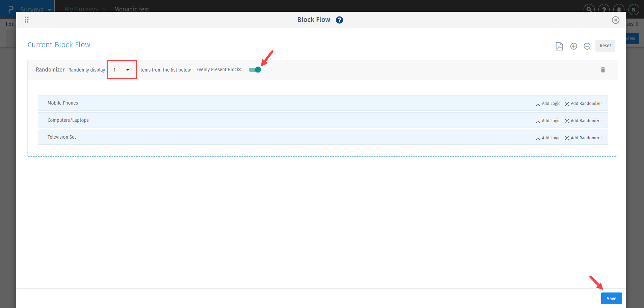Screen dimensions: 644x308
Task: Toggle the Evenly Present Blocks switch
Action: pos(255,69)
